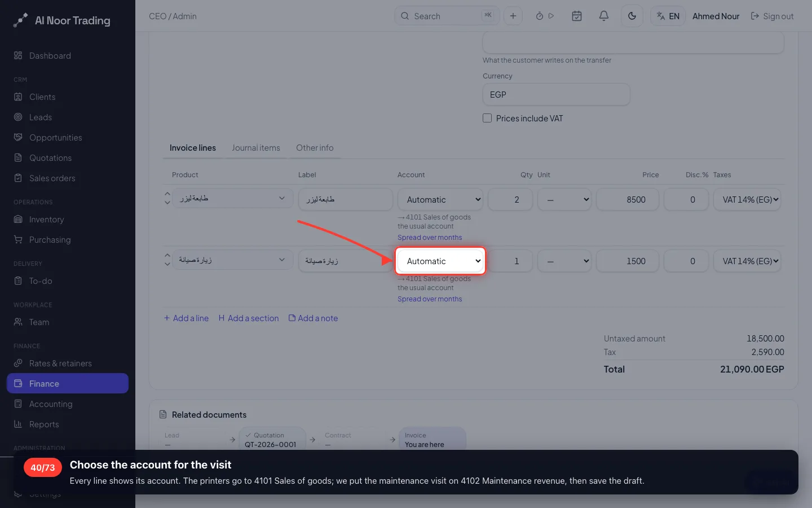
Task: Click the Al Noor Trading logo icon
Action: pyautogui.click(x=20, y=20)
